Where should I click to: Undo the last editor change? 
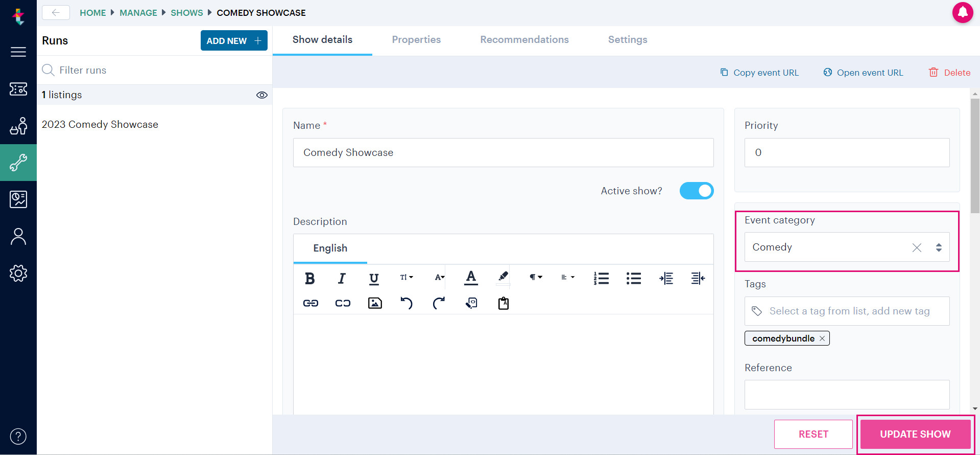pyautogui.click(x=407, y=303)
